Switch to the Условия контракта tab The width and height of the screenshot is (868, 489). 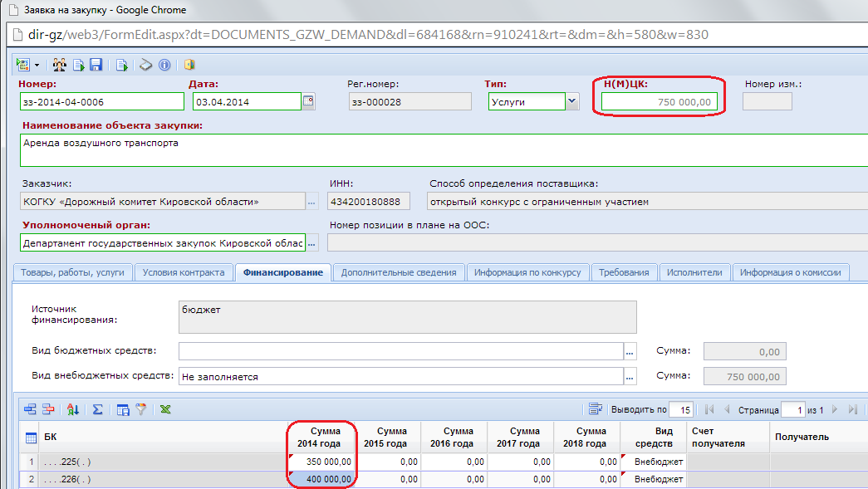pos(184,272)
